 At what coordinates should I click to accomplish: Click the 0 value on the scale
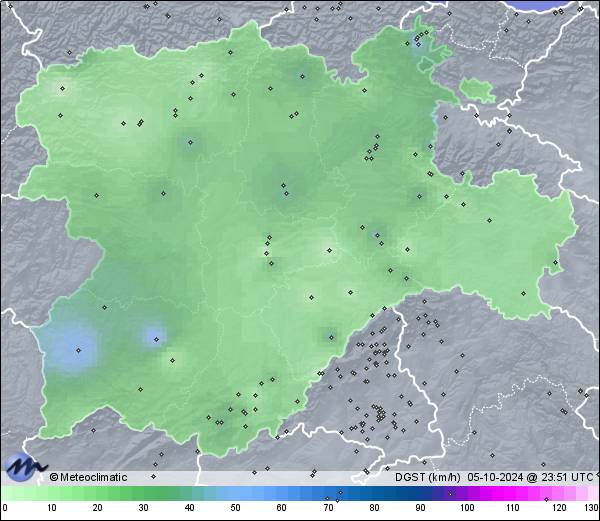coord(5,508)
